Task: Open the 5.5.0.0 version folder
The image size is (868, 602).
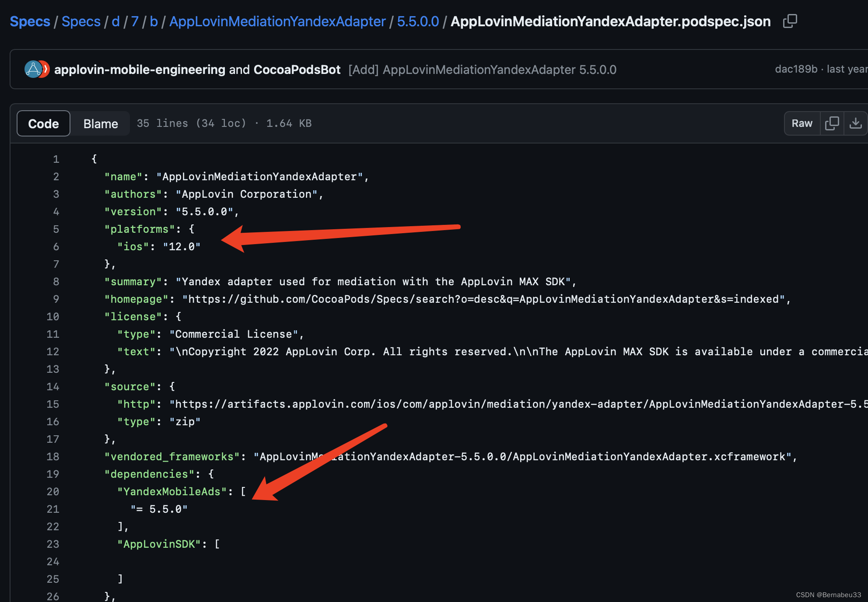Action: click(418, 21)
